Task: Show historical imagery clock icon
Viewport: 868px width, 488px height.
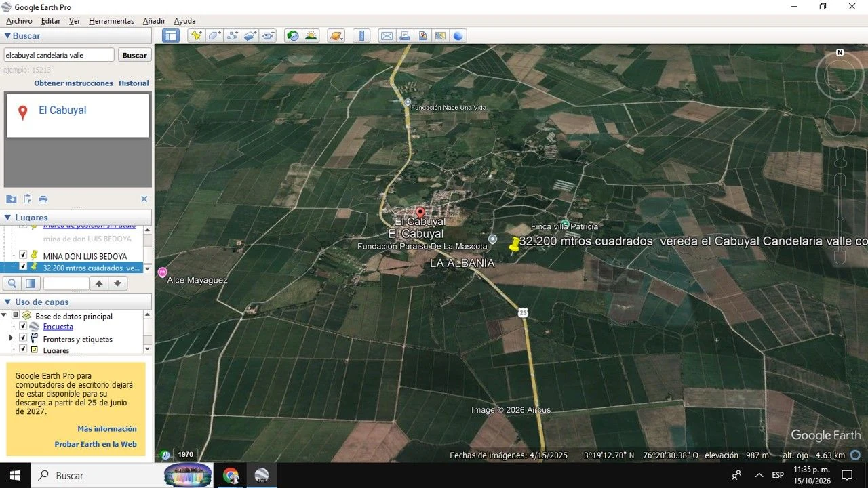Action: pyautogui.click(x=293, y=35)
